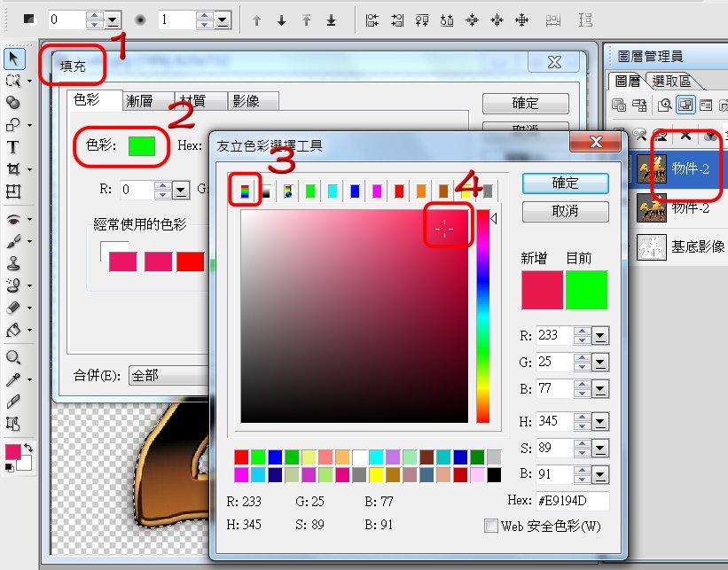Click the X delete icon in layer manager
The image size is (728, 570).
coord(685,136)
